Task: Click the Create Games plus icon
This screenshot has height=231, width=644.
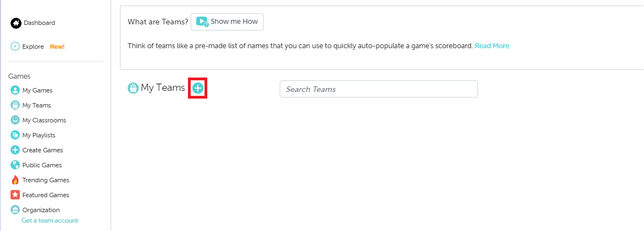Action: pos(15,150)
